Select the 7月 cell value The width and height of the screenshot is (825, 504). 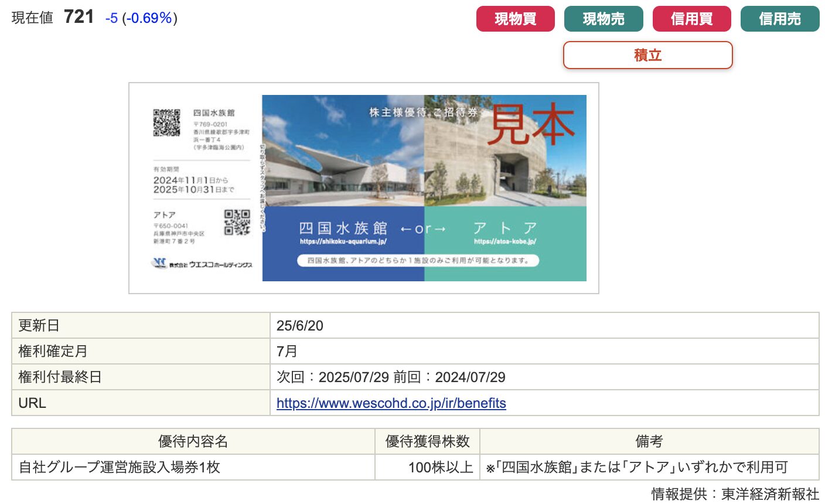tap(544, 351)
